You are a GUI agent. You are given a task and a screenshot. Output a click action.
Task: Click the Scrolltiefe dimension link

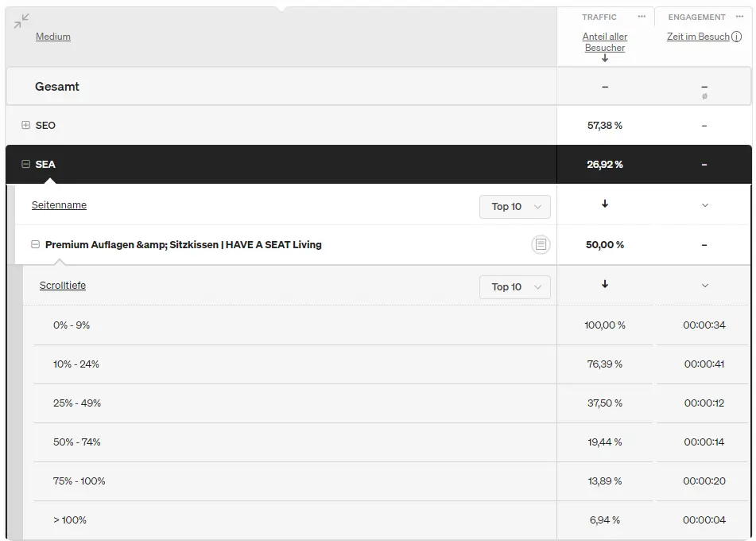63,286
